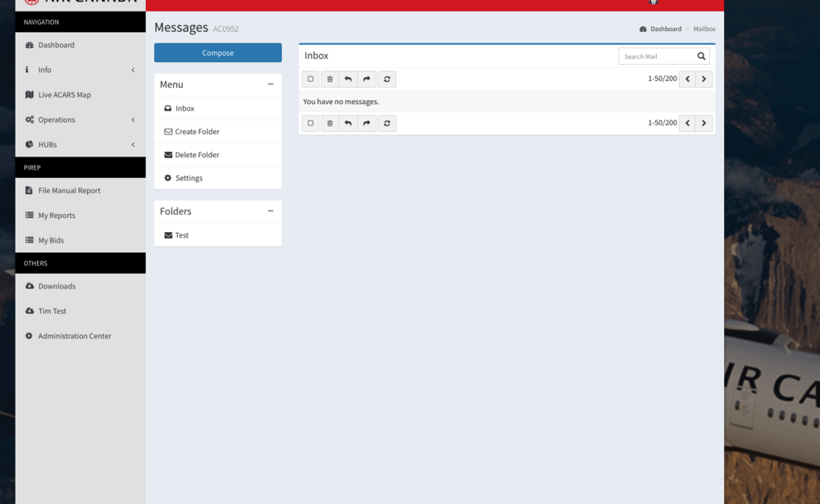Expand the HUBs submenu in the sidebar
Screen dimensions: 820x504
pos(80,144)
